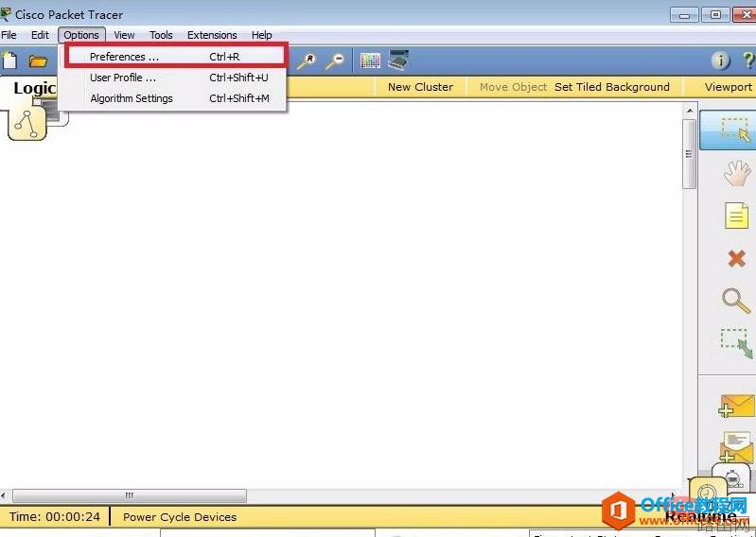Click the help question mark icon
This screenshot has width=756, height=537.
point(748,61)
